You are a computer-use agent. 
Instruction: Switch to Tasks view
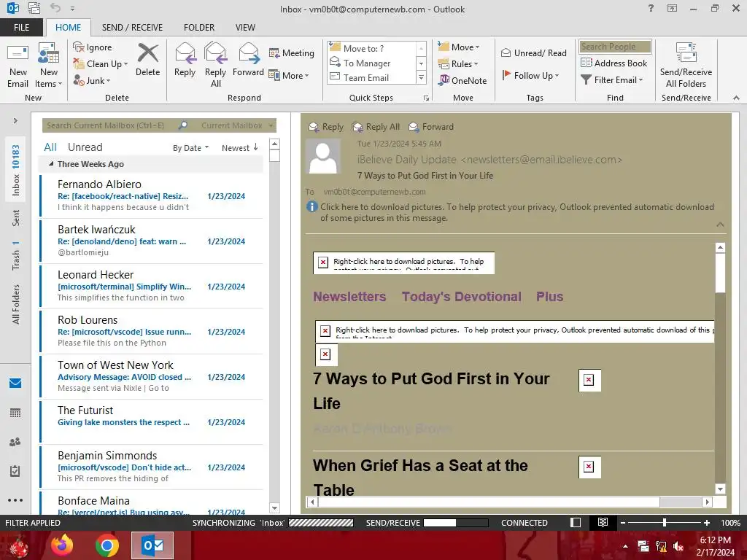click(15, 471)
